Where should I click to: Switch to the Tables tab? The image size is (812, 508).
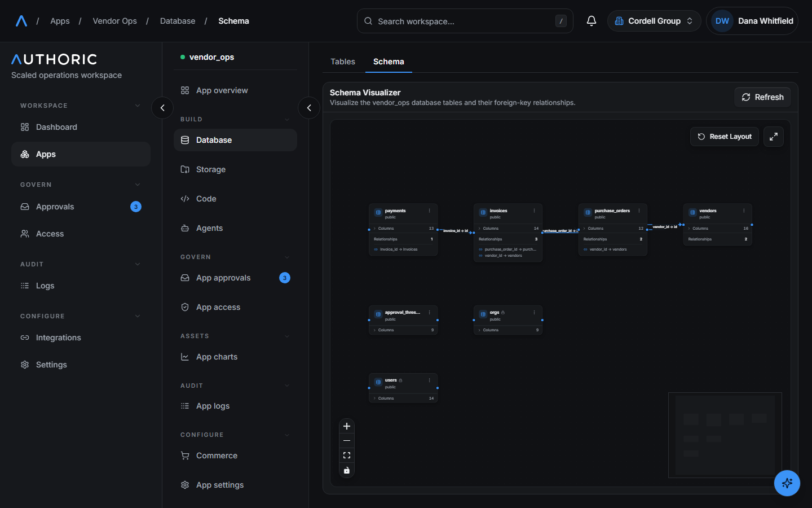pos(343,62)
